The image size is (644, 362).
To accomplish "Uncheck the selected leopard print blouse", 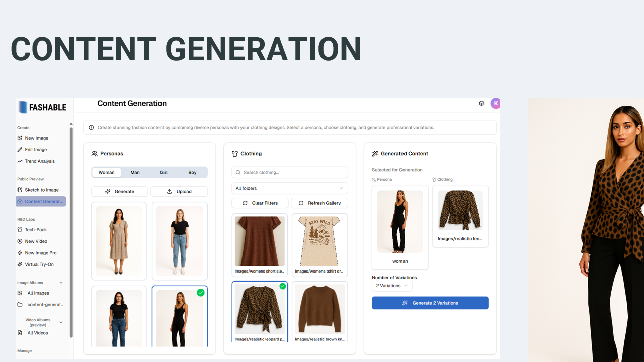I will 260,312.
